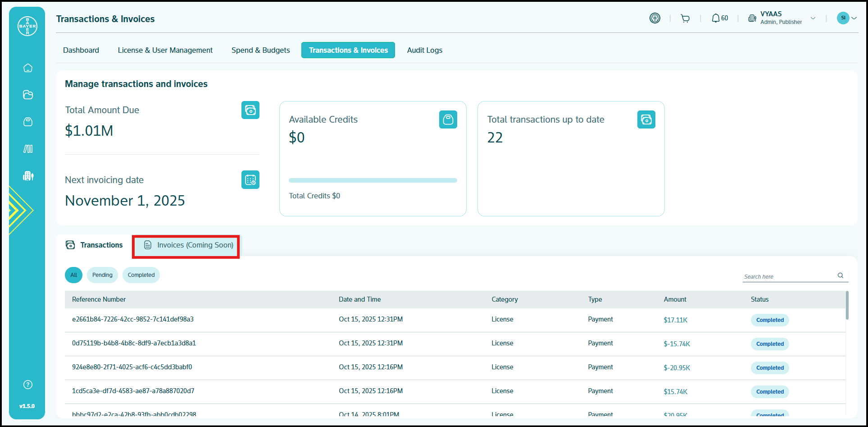Filter transactions by Pending
Screen dimensions: 868x427
(102, 275)
